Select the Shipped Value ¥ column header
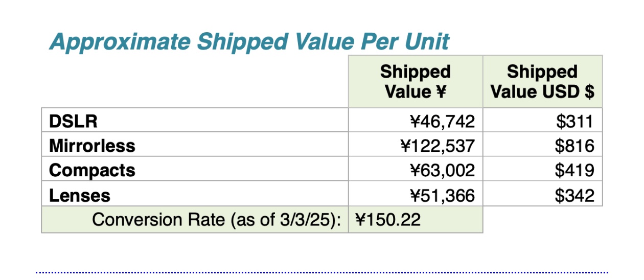Viewport: 644px width, 280px height. tap(416, 82)
